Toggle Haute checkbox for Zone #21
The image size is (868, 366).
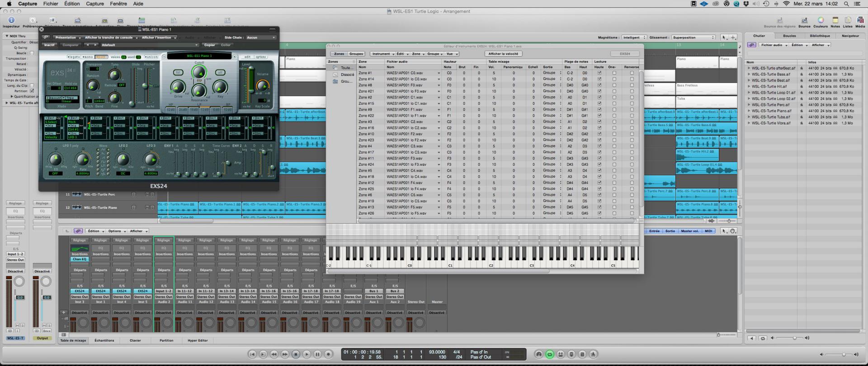click(599, 91)
